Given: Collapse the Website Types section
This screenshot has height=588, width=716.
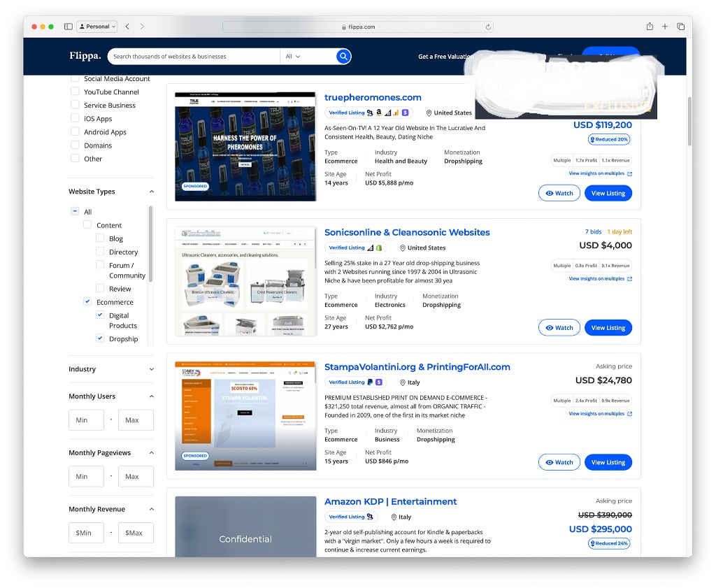Looking at the screenshot, I should point(152,192).
